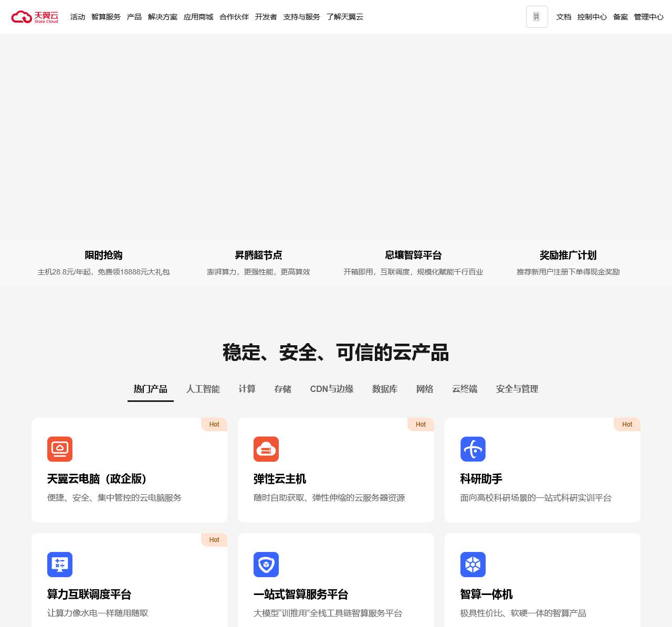Image resolution: width=672 pixels, height=627 pixels.
Task: Click text 便捷、安全、集中管控的云电脑服务
Action: [x=114, y=498]
